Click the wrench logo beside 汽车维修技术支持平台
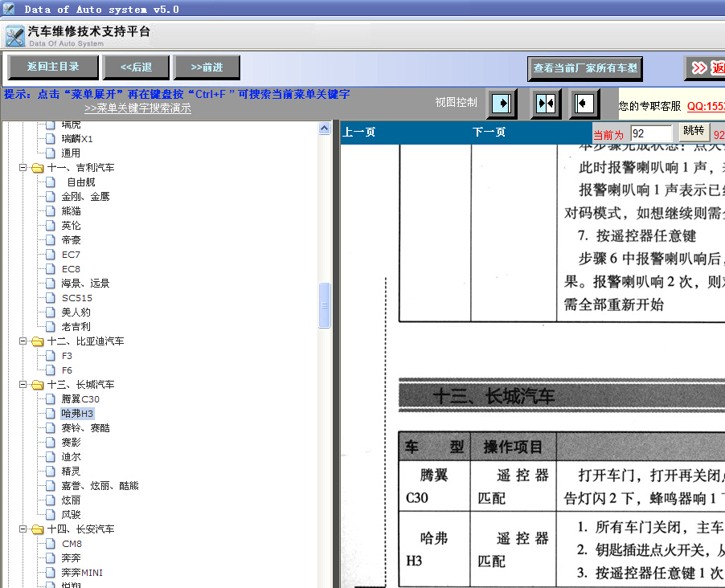The image size is (725, 588). tap(14, 36)
